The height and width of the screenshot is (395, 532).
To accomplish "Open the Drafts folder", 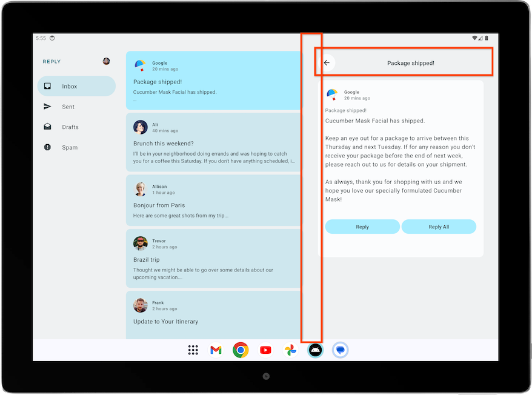I will [x=70, y=127].
